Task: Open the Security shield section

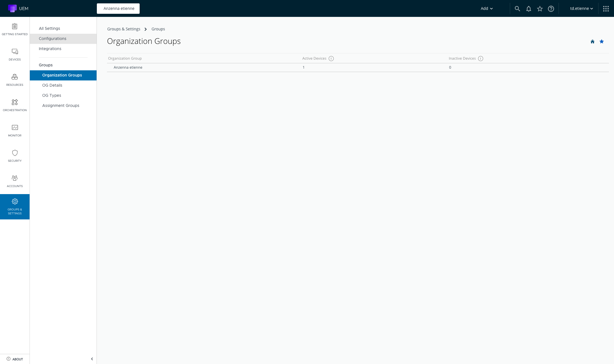Action: [x=15, y=156]
